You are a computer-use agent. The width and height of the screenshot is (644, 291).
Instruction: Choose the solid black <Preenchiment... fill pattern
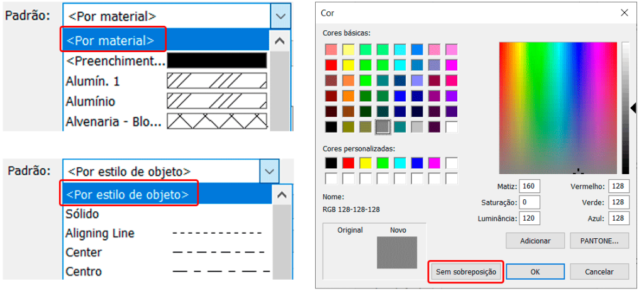click(166, 61)
